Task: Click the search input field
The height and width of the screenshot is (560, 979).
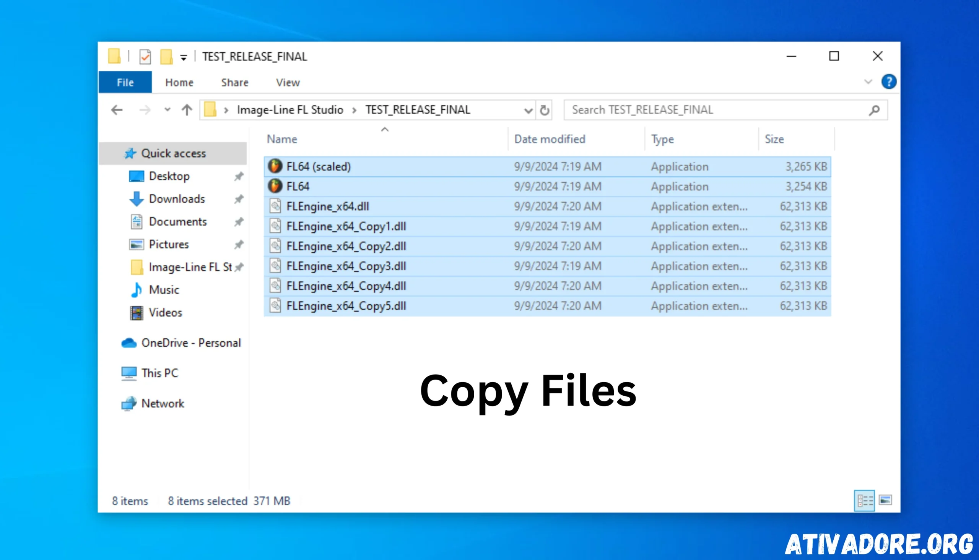Action: tap(716, 110)
